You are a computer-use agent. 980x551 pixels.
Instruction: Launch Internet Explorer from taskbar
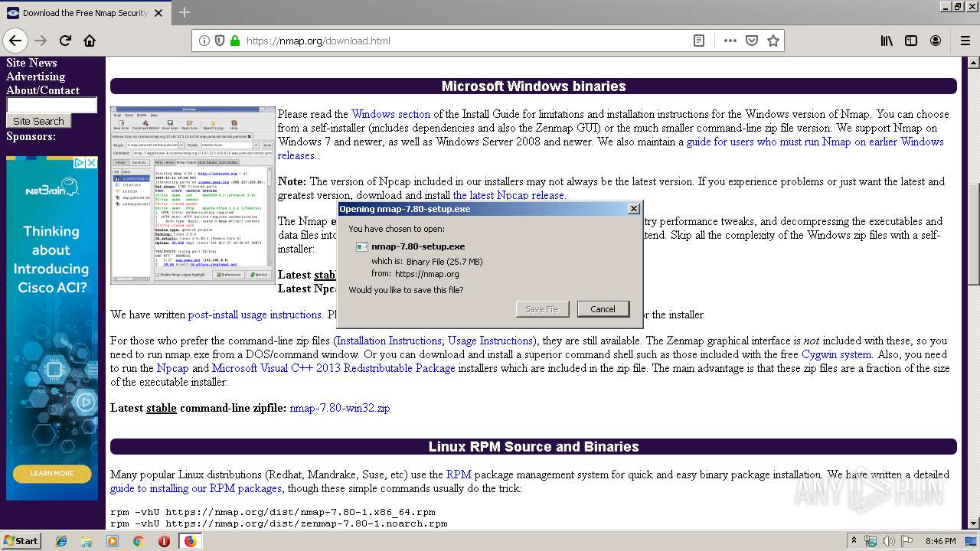coord(61,541)
